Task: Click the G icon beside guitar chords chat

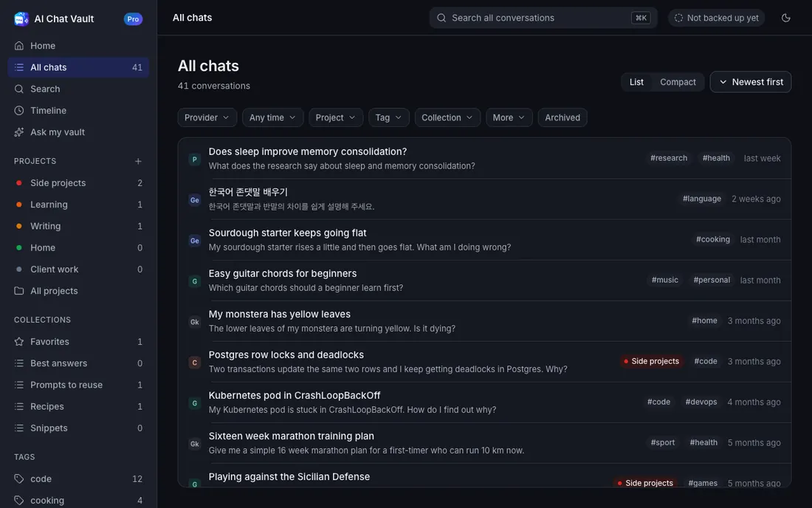Action: coord(195,281)
